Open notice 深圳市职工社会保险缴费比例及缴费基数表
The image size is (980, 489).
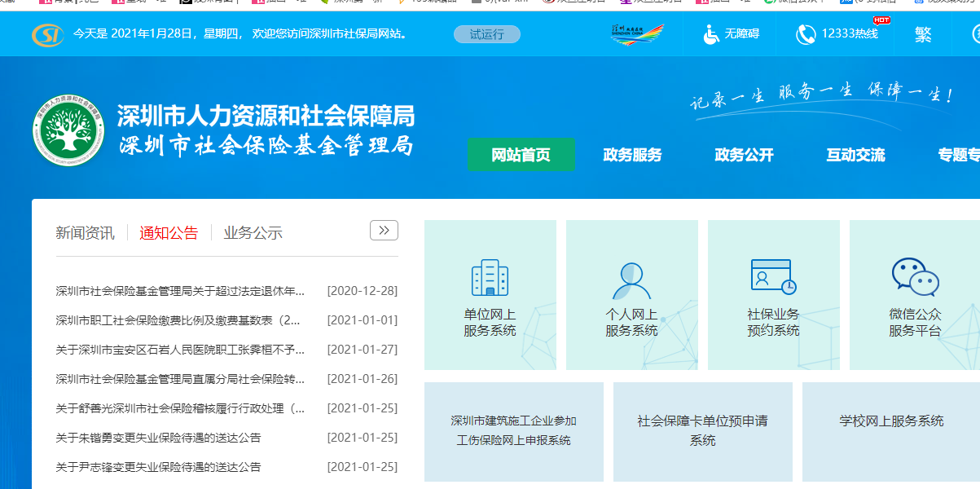pos(178,320)
